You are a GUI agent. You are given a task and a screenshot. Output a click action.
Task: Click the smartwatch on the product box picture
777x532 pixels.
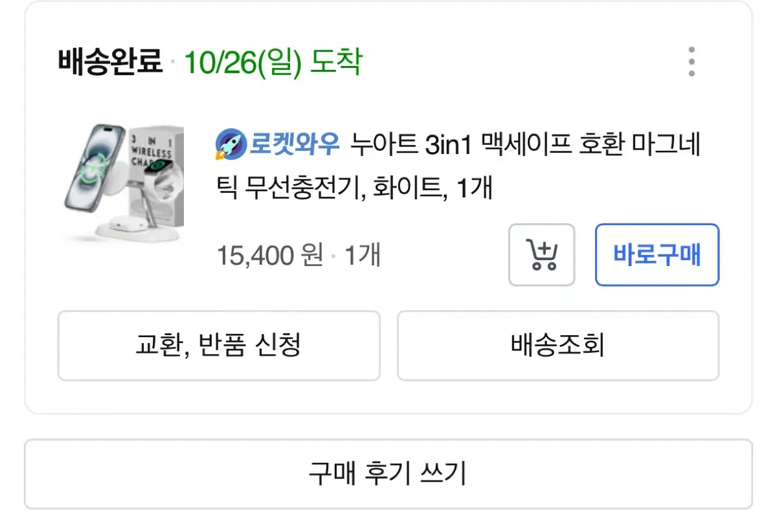point(157,168)
